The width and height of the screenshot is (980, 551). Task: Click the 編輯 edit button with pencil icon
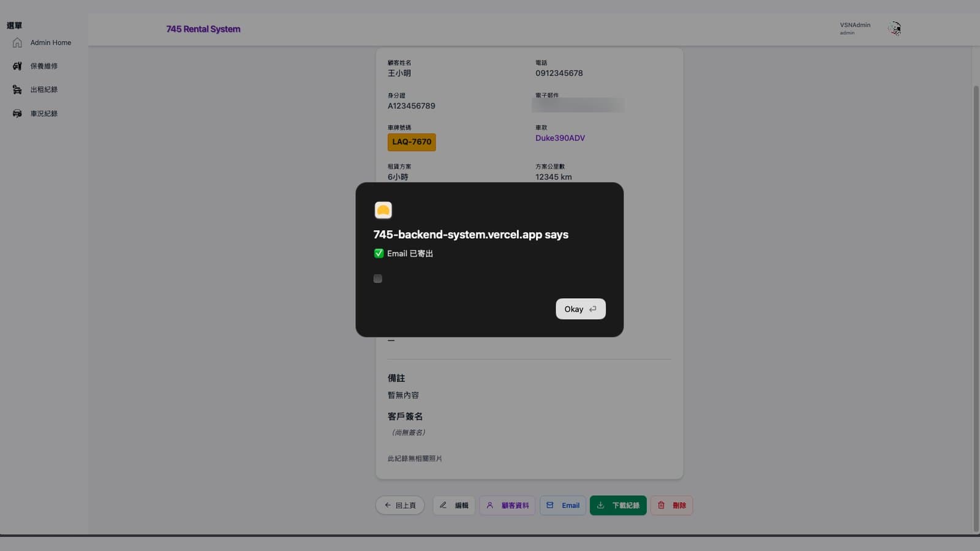[x=454, y=506]
